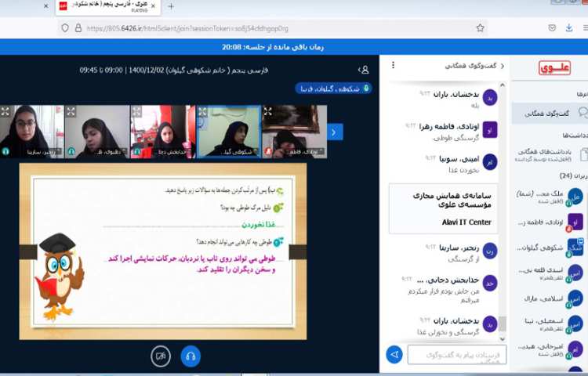Select the highlighted شکوهی teacher webcam thumbnail
The image size is (588, 376).
pyautogui.click(x=229, y=132)
